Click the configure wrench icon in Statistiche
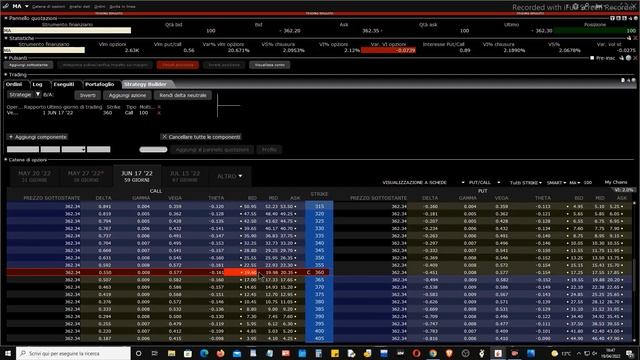The image size is (640, 360). pyautogui.click(x=629, y=38)
